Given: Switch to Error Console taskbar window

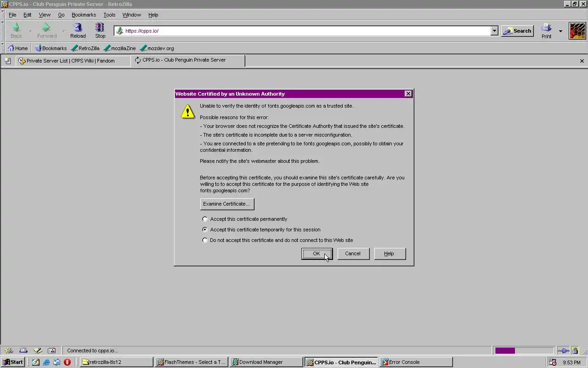Looking at the screenshot, I should (416, 362).
